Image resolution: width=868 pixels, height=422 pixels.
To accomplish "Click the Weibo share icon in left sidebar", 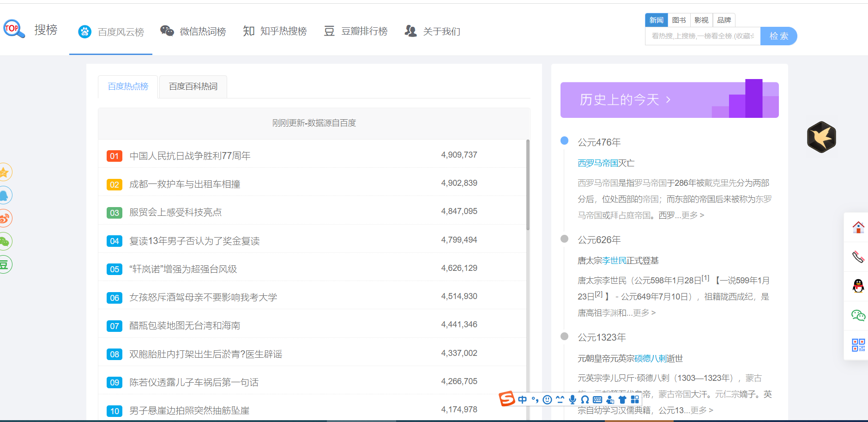I will [x=5, y=218].
